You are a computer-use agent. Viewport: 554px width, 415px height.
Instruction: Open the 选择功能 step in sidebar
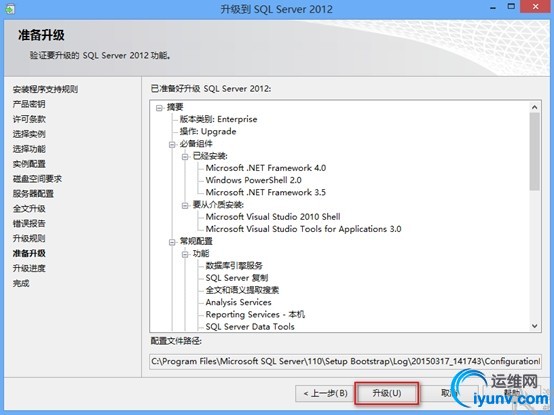(x=29, y=149)
